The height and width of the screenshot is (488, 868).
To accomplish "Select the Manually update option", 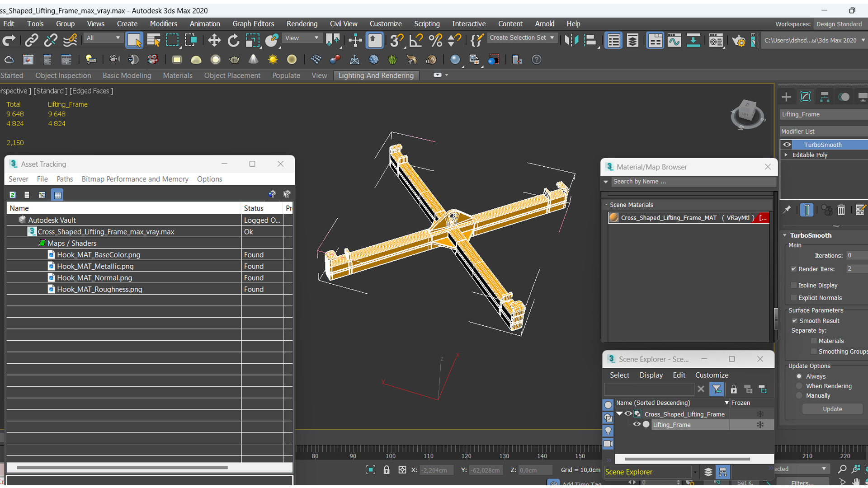I will [799, 396].
